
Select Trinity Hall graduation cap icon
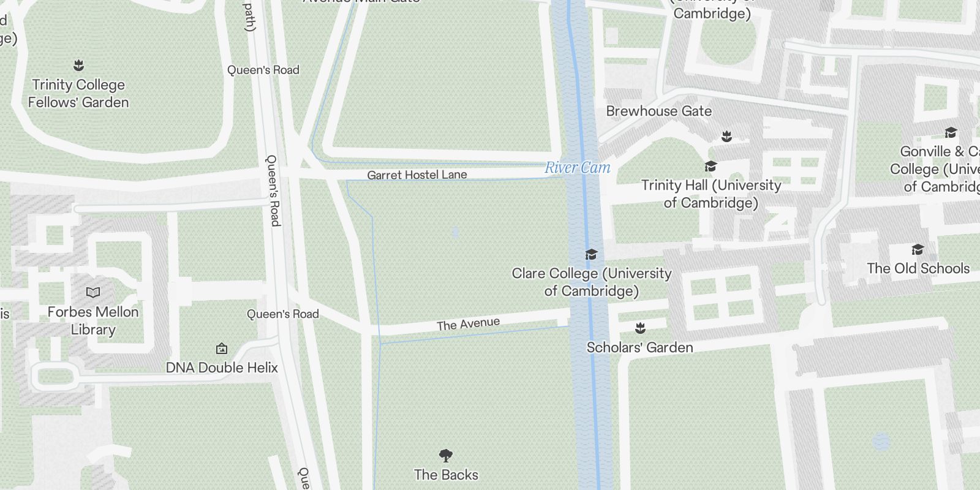click(x=710, y=166)
